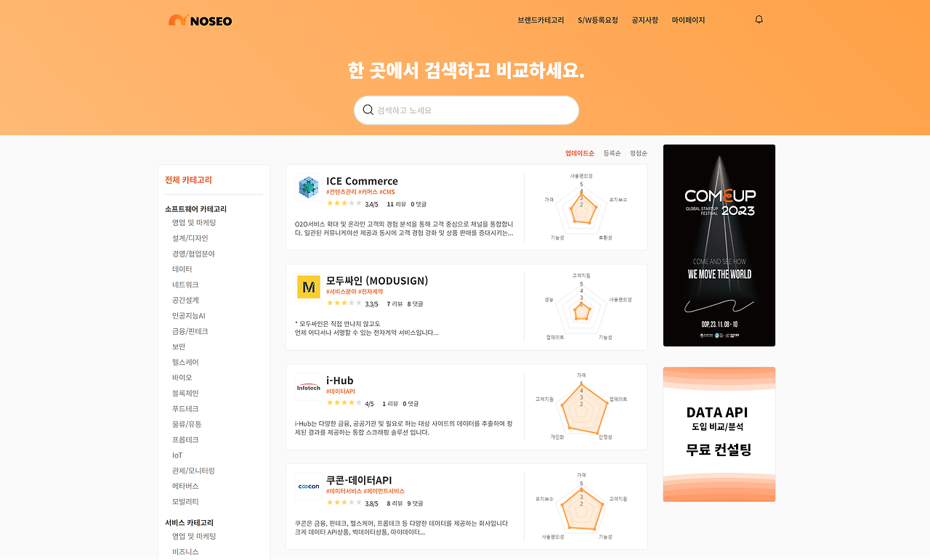Open the 브랜드카테고리 menu

tap(541, 20)
